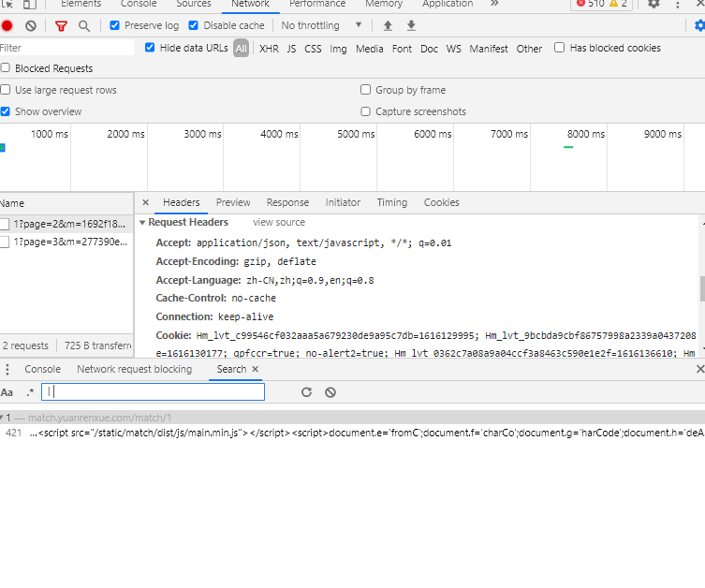This screenshot has height=588, width=705.
Task: Open Application panel tab
Action: point(448,4)
